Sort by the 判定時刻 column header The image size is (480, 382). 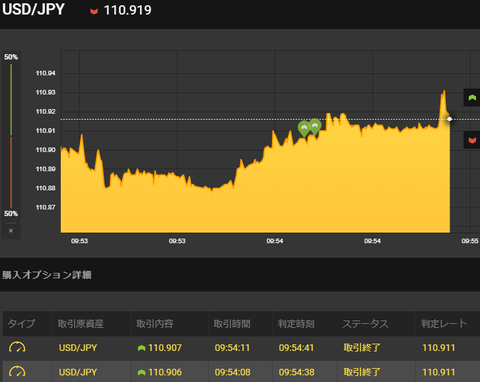(296, 323)
